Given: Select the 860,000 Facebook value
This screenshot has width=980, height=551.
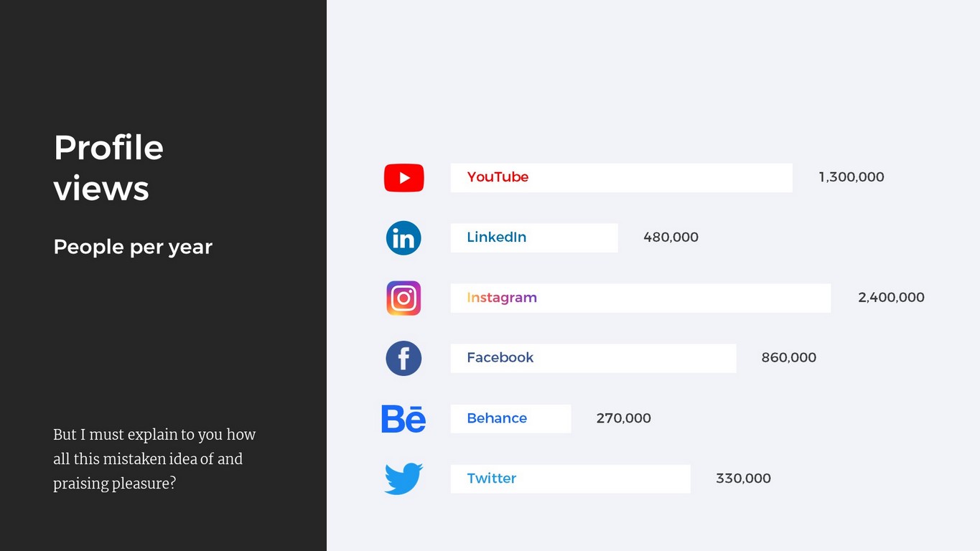Looking at the screenshot, I should click(x=788, y=357).
